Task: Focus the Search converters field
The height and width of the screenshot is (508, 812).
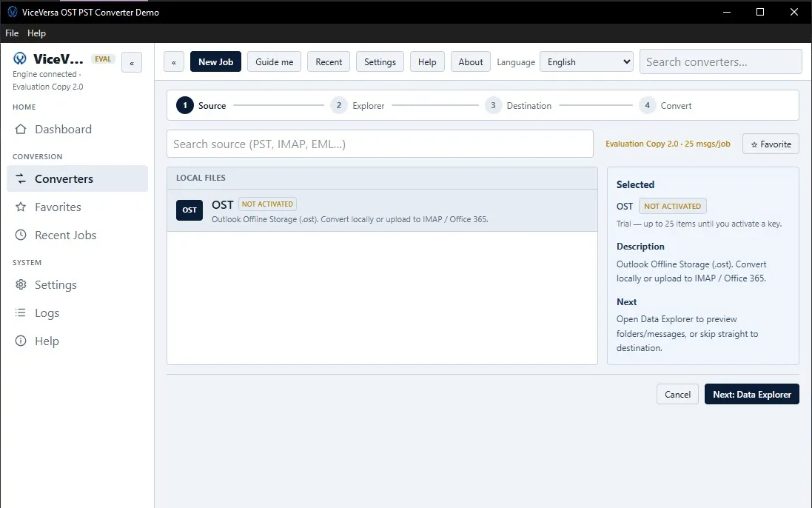Action: (720, 61)
